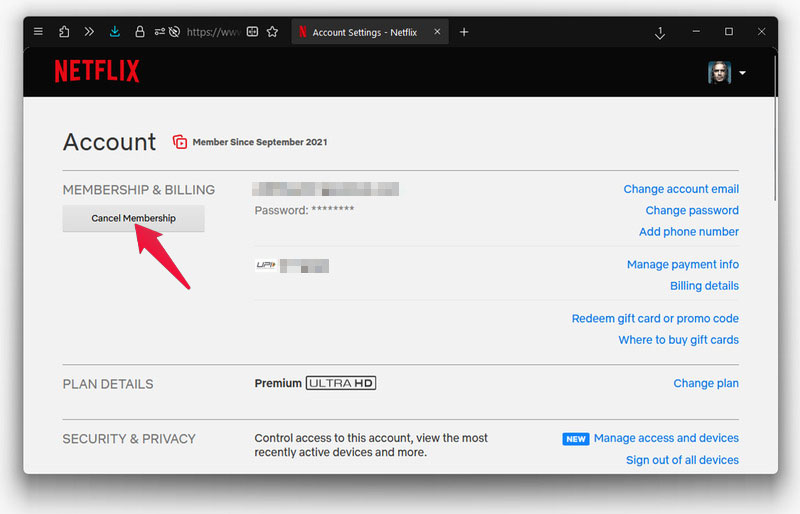Click the ULTRA HD badge

pos(341,383)
